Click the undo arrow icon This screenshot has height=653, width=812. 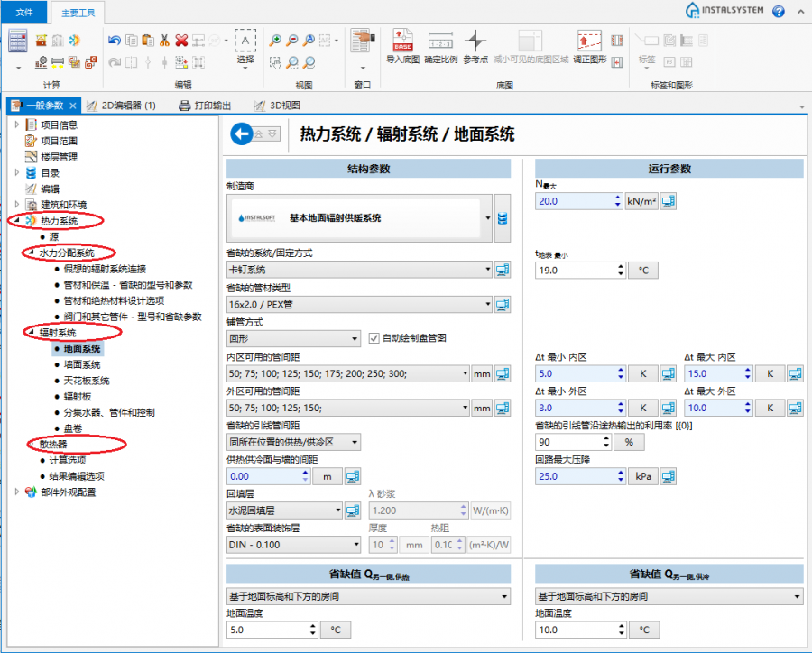[115, 40]
